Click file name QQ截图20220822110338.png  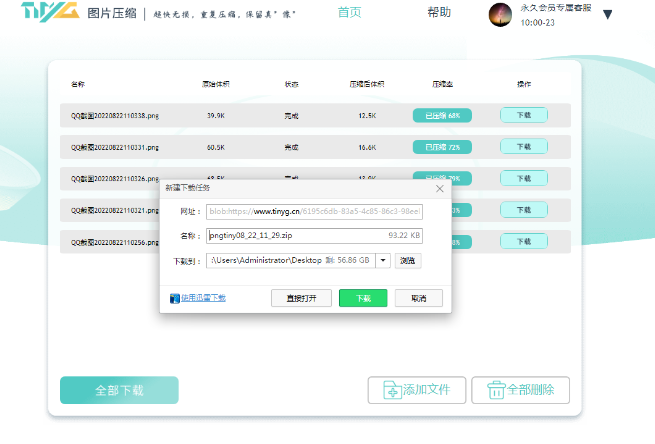click(115, 116)
